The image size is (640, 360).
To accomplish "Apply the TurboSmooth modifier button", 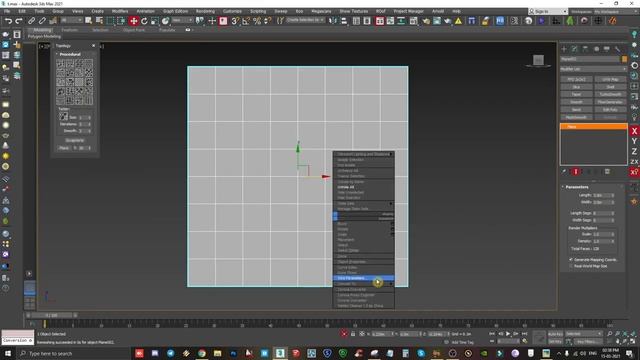I will point(610,94).
